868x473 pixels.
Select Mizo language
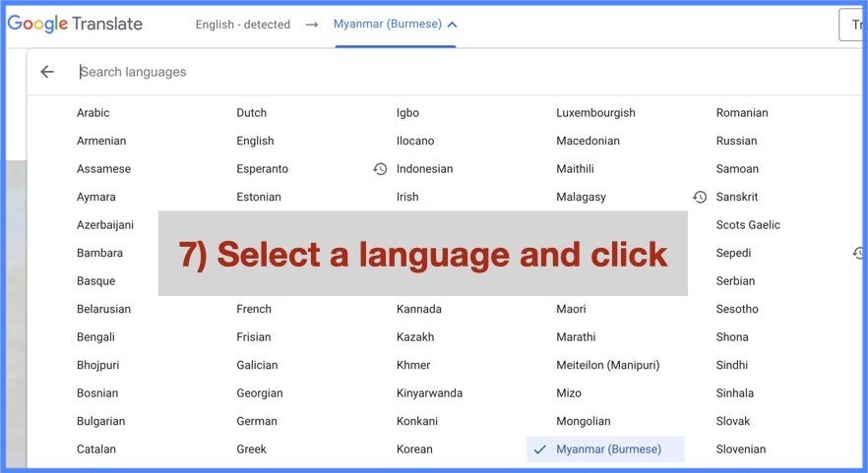point(569,393)
